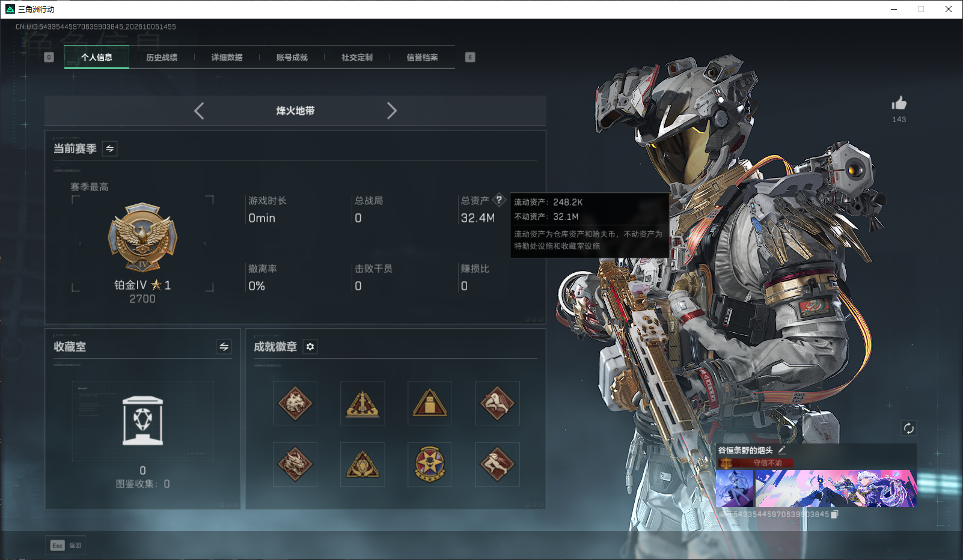Go to the 账号成就 tab
Screen dimensions: 963x560
click(x=292, y=58)
